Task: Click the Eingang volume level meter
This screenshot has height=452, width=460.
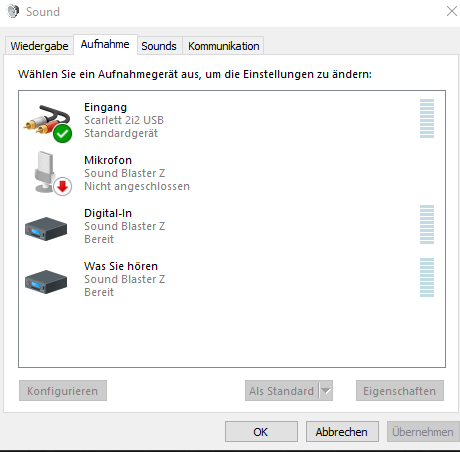Action: (427, 118)
